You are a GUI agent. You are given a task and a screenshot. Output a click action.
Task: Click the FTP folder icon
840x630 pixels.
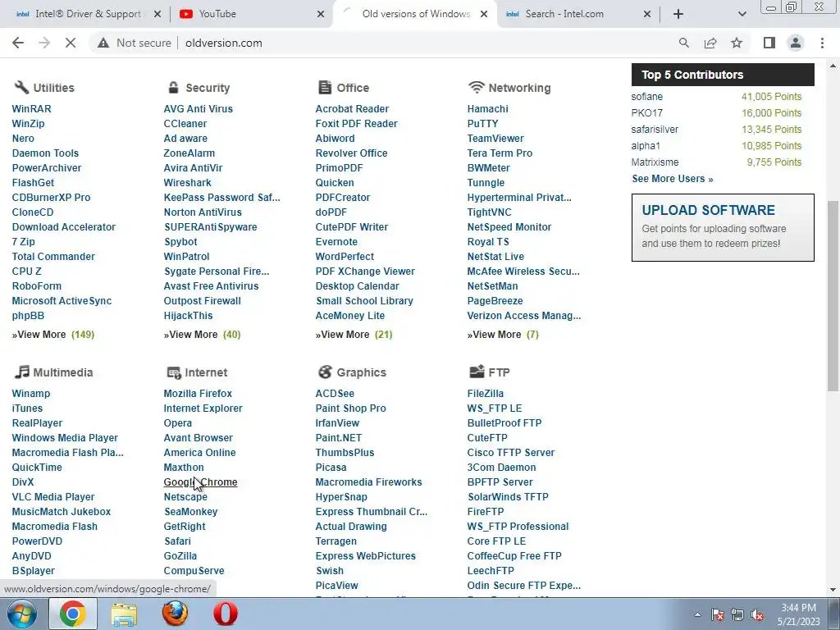(x=477, y=372)
